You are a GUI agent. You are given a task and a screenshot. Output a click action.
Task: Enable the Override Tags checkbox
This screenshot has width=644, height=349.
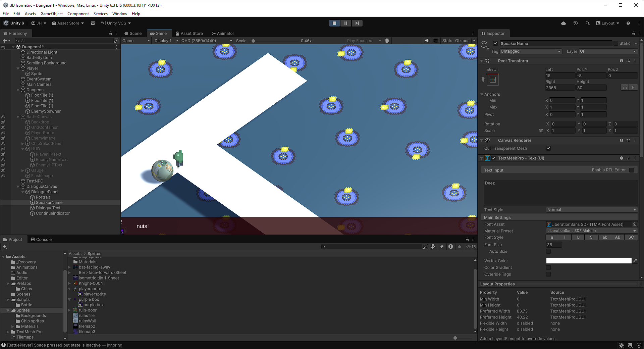coord(548,274)
